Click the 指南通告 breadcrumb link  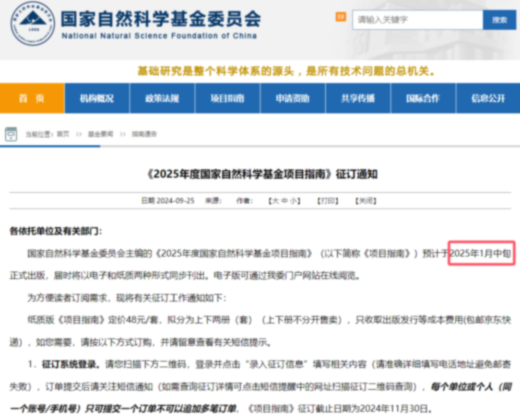[x=144, y=134]
